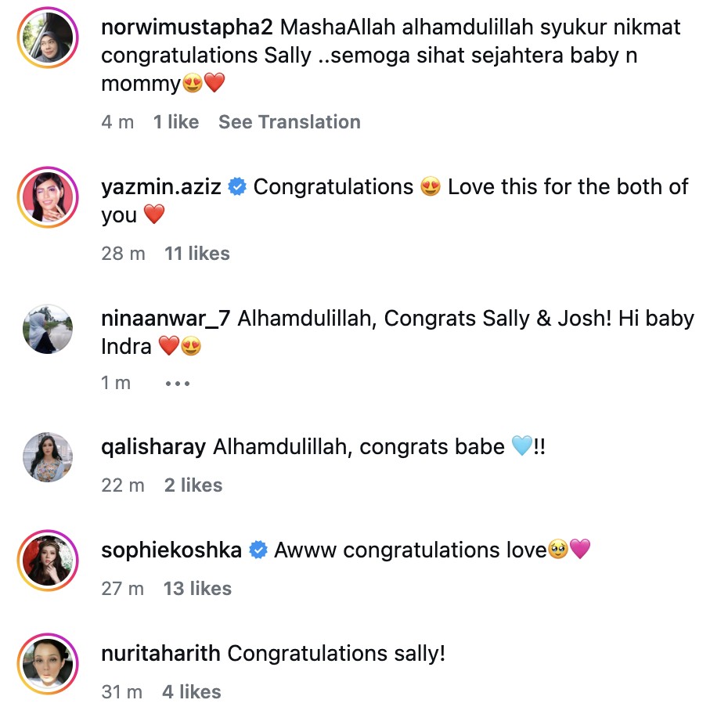
Task: View the 13 likes on sophiekoshka's comment
Action: pyautogui.click(x=197, y=589)
